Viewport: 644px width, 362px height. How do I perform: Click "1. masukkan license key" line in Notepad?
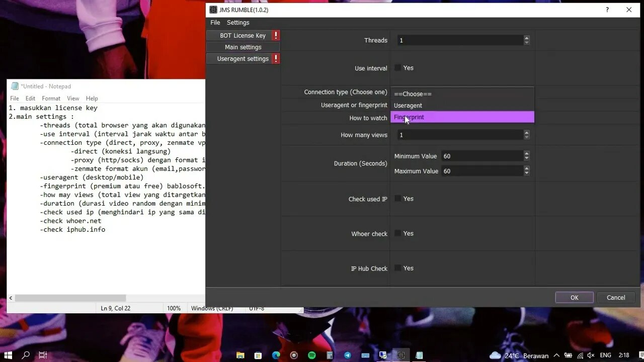pyautogui.click(x=53, y=108)
